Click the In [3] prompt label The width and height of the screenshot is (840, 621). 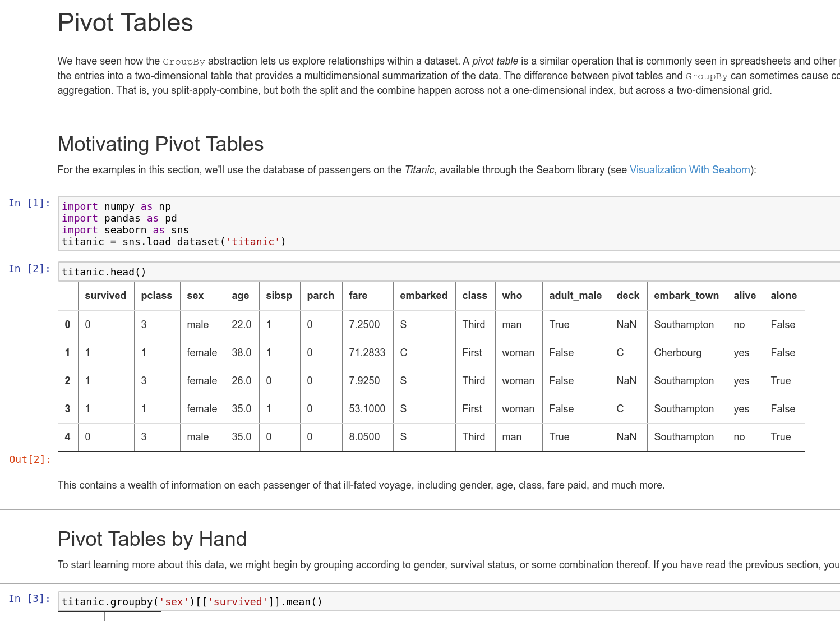[x=29, y=599]
